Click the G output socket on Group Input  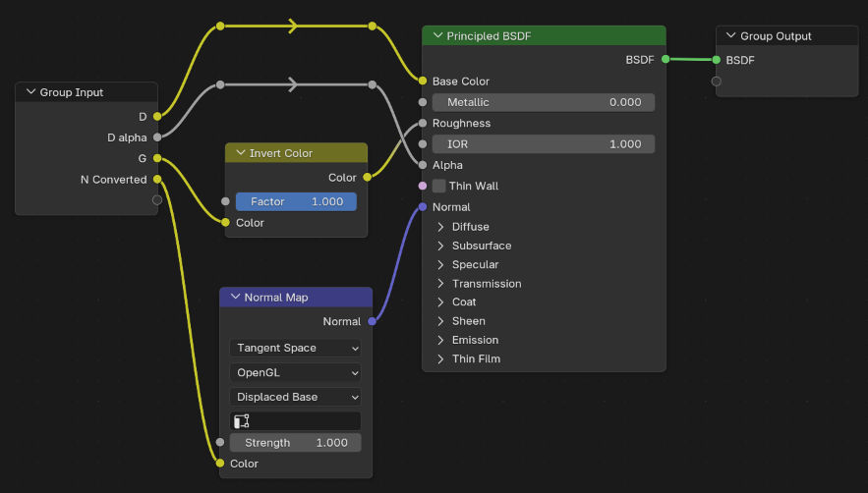[x=157, y=158]
